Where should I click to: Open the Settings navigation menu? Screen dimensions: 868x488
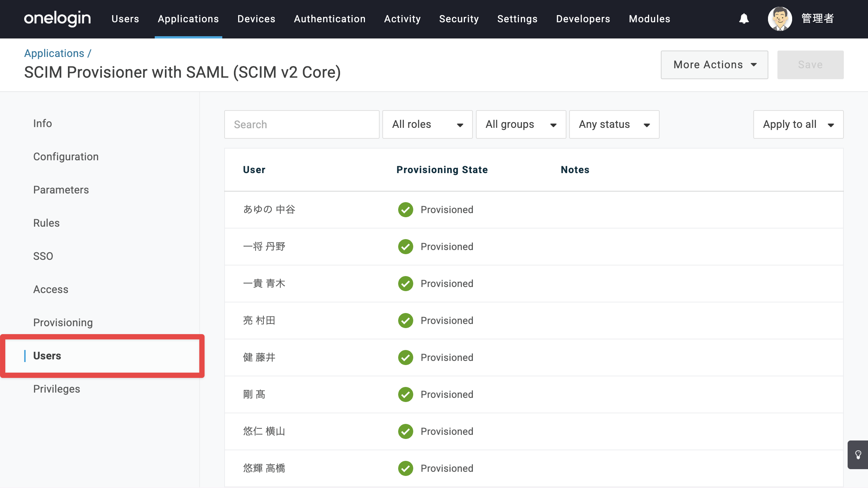(x=517, y=19)
